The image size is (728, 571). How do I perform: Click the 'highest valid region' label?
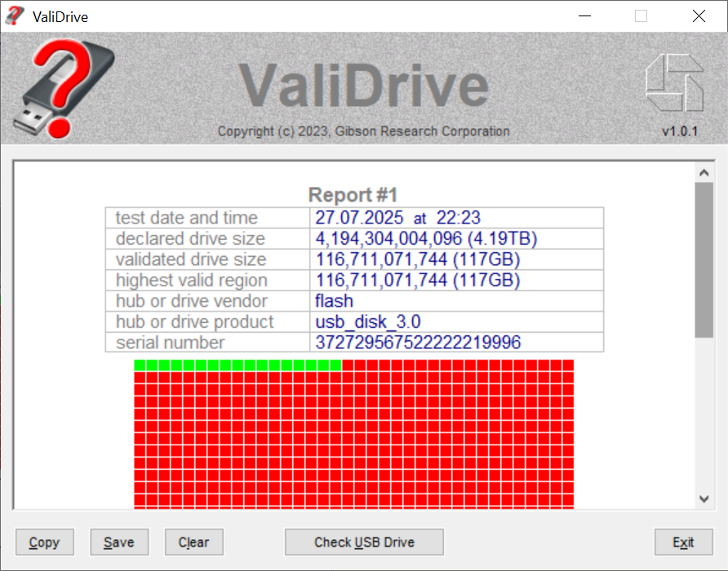click(x=192, y=281)
